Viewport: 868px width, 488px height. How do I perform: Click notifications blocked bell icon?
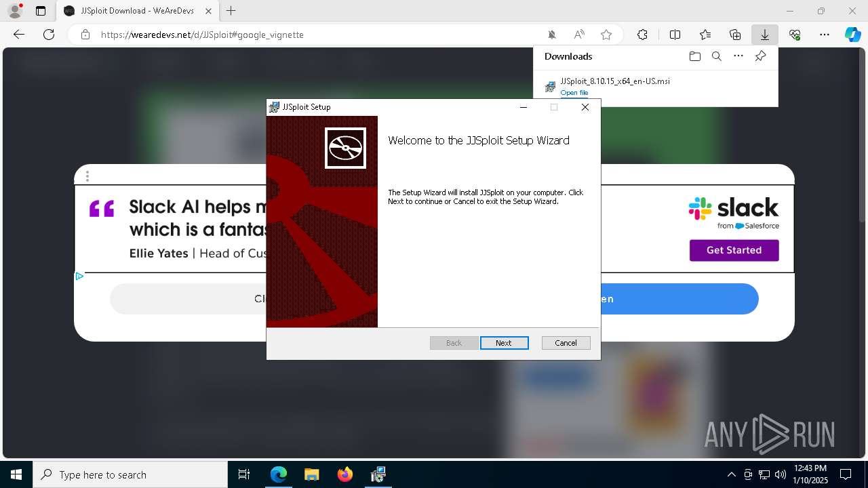pyautogui.click(x=552, y=35)
